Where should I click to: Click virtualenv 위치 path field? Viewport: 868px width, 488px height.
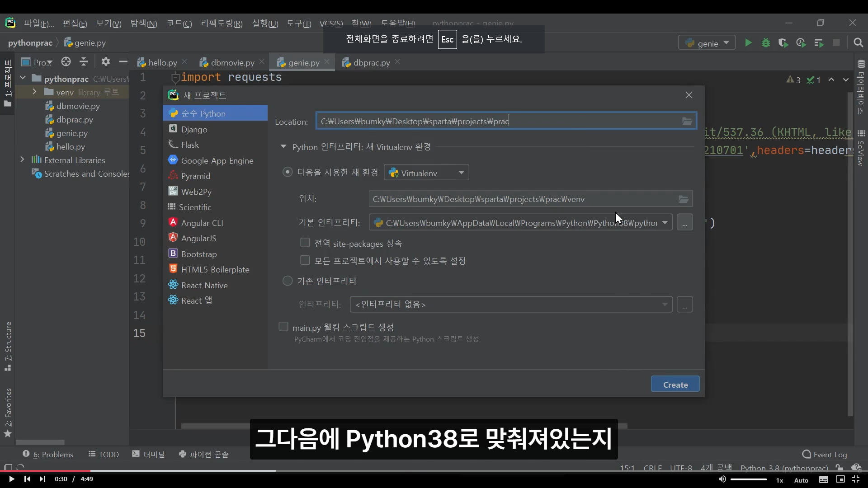pos(530,199)
